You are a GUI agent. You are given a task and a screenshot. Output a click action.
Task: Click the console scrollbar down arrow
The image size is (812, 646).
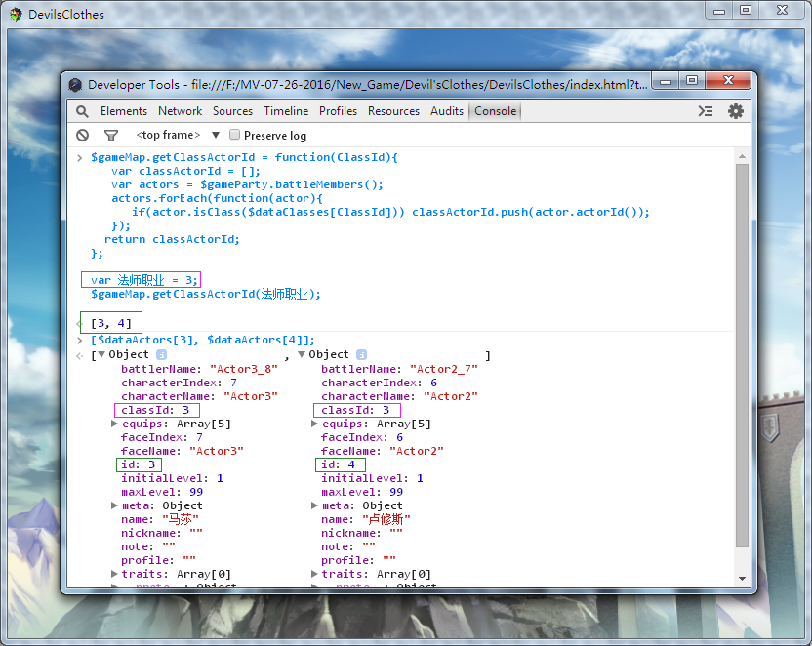point(742,579)
